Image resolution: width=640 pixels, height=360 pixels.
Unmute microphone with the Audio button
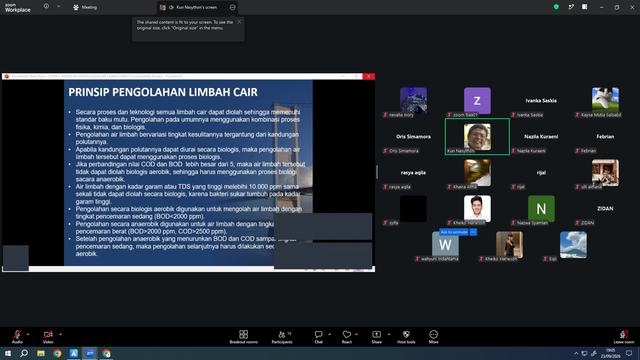[17, 337]
